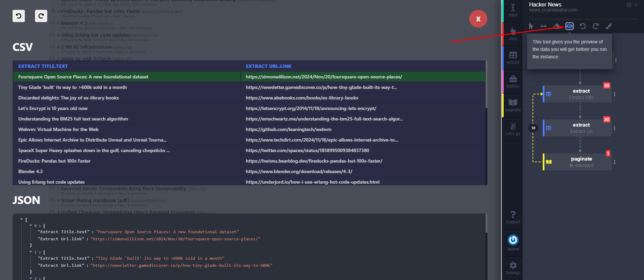This screenshot has height=280, width=644.
Task: Open the three-dot menu of the node behind the tooltip
Action: click(x=616, y=60)
